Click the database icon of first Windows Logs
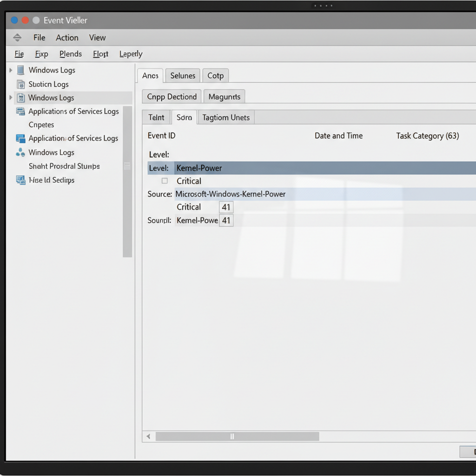Screen dimensions: 476x476 (x=20, y=70)
